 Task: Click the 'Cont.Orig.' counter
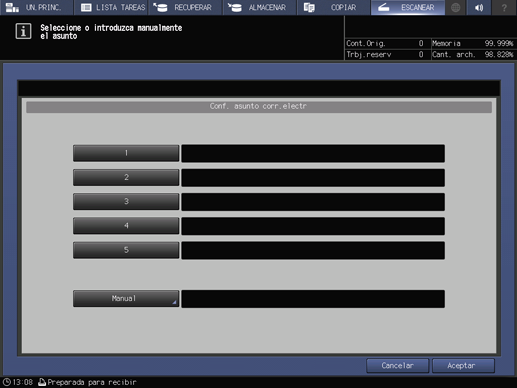[x=385, y=43]
